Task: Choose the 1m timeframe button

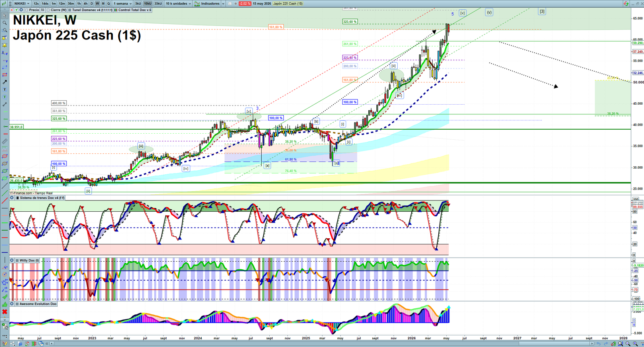Action: click(54, 4)
